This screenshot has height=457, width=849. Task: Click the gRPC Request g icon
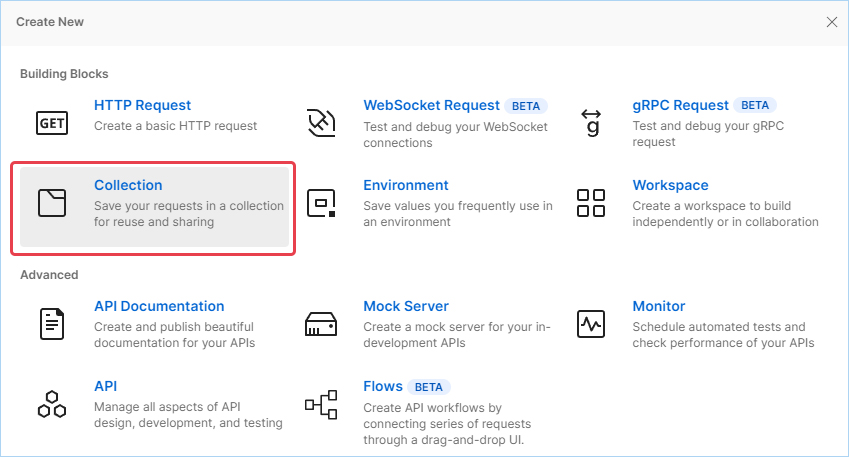[x=591, y=123]
